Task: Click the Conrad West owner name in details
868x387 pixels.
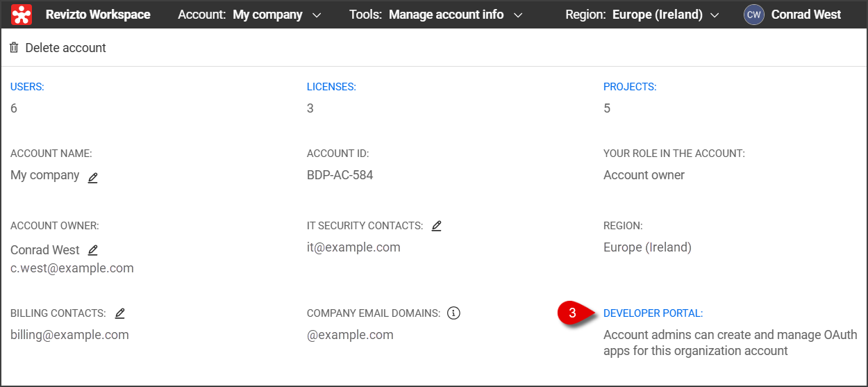Action: tap(45, 249)
